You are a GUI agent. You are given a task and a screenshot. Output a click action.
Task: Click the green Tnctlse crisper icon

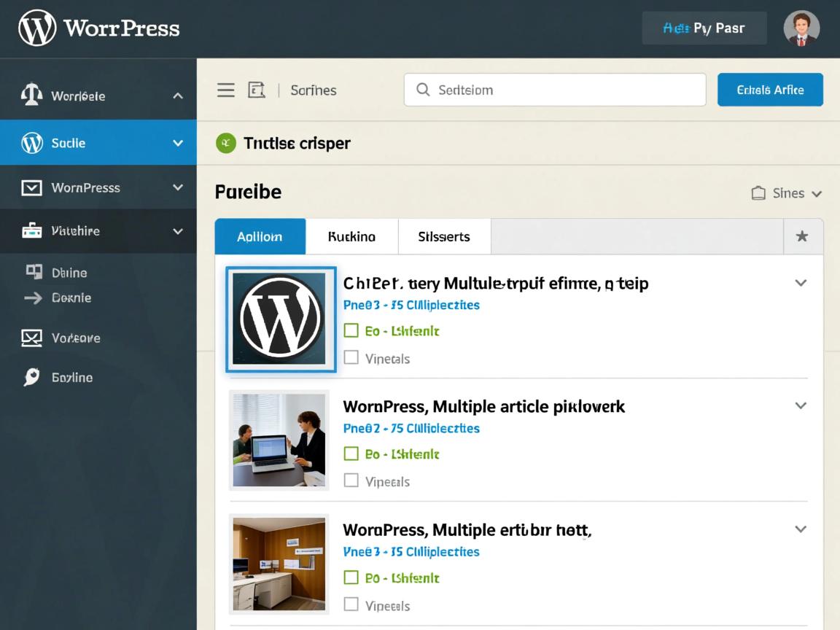(x=226, y=143)
